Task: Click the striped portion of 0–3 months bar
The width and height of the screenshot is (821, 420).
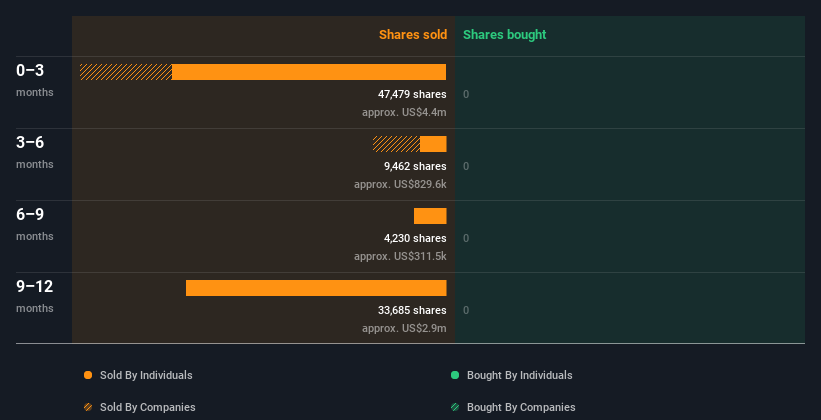Action: point(126,72)
